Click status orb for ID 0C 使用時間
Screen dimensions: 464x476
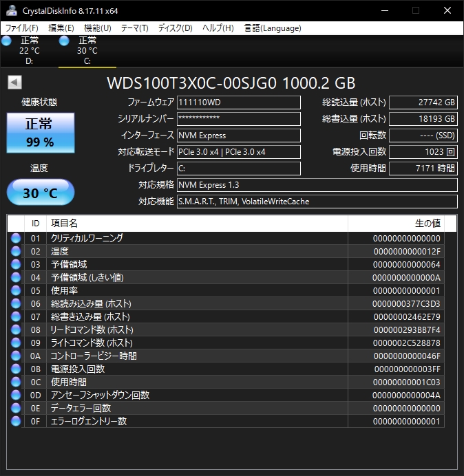pos(16,382)
